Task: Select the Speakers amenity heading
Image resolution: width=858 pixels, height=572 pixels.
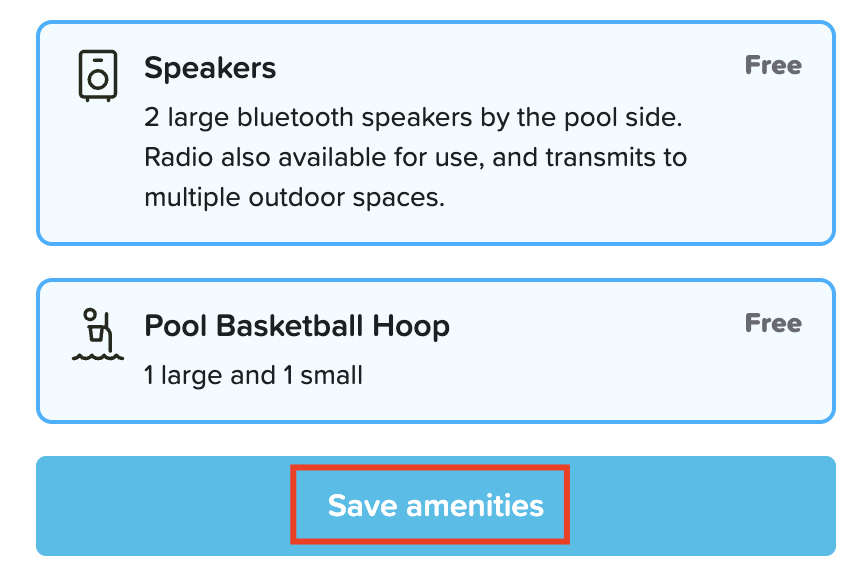Action: point(210,68)
